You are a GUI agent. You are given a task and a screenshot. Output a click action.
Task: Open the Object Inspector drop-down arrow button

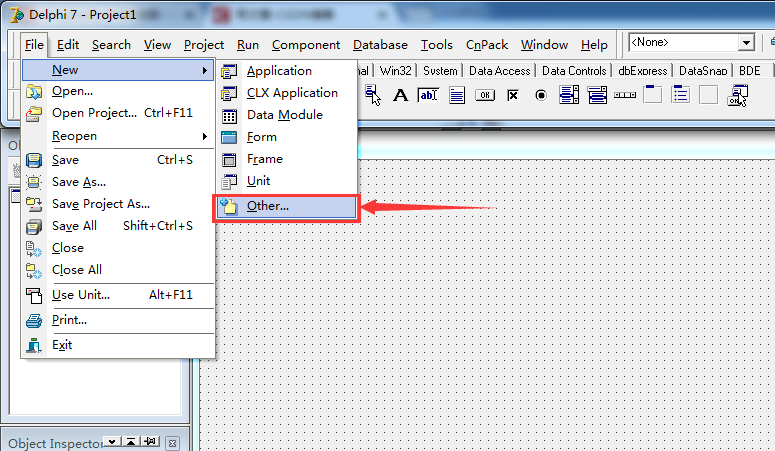[113, 442]
